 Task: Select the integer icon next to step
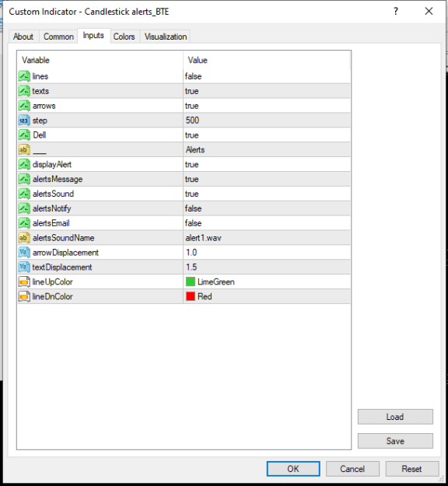click(x=24, y=121)
